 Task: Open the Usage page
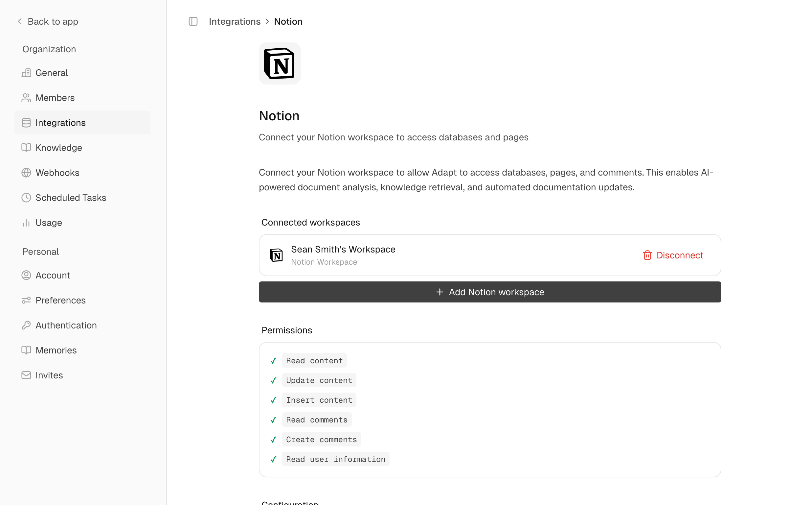[82, 223]
